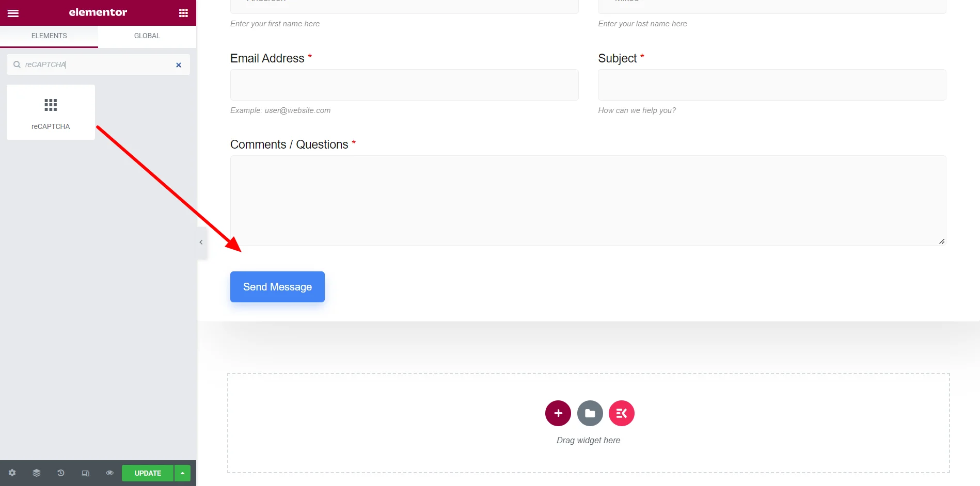This screenshot has width=980, height=486.
Task: Switch to the ELEMENTS tab
Action: [49, 36]
